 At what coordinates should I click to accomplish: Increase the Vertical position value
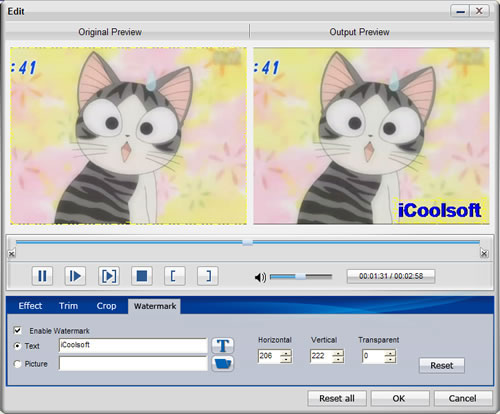coord(338,353)
